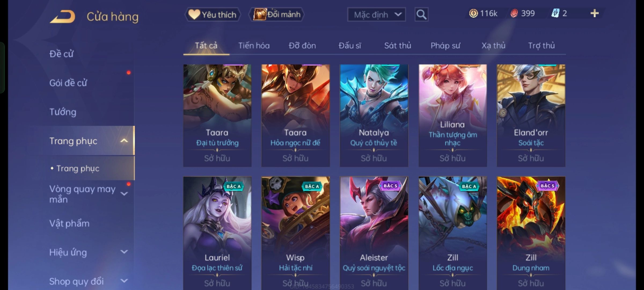Switch to the Sát thủ tab

point(397,46)
